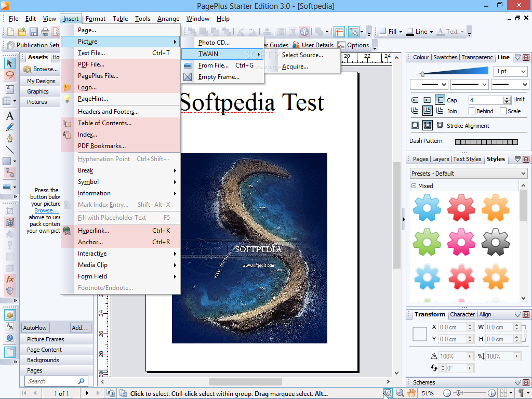Click the Browse... assets button
Viewport: 532px width, 399px height.
pos(41,69)
